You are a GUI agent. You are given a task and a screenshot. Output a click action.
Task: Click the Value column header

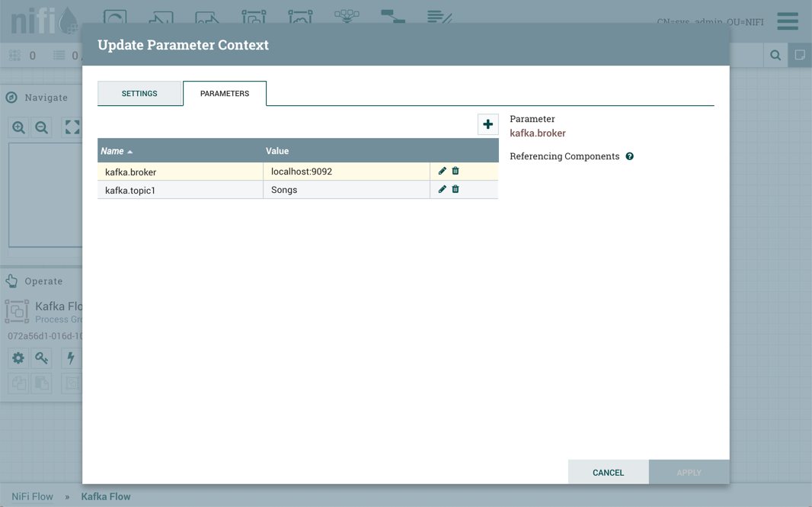277,151
